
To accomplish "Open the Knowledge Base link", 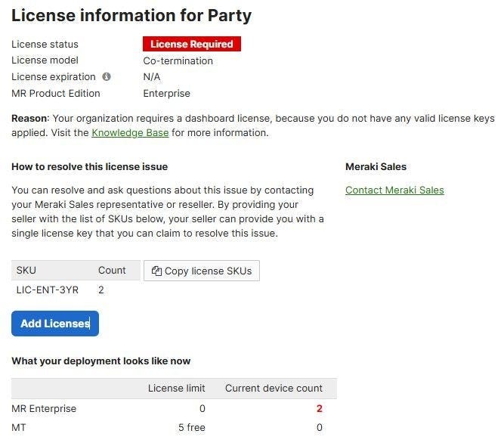I will click(x=130, y=133).
